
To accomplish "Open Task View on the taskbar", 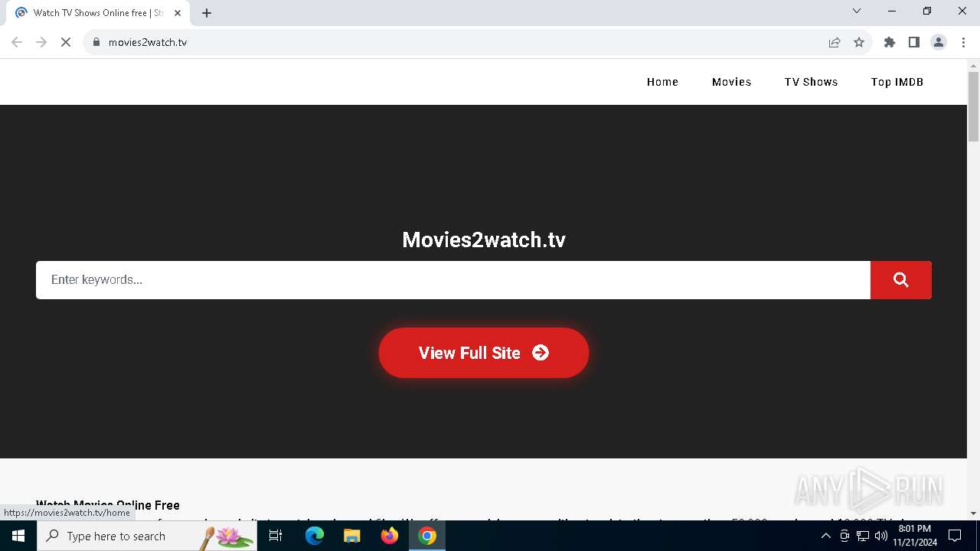I will 276,536.
